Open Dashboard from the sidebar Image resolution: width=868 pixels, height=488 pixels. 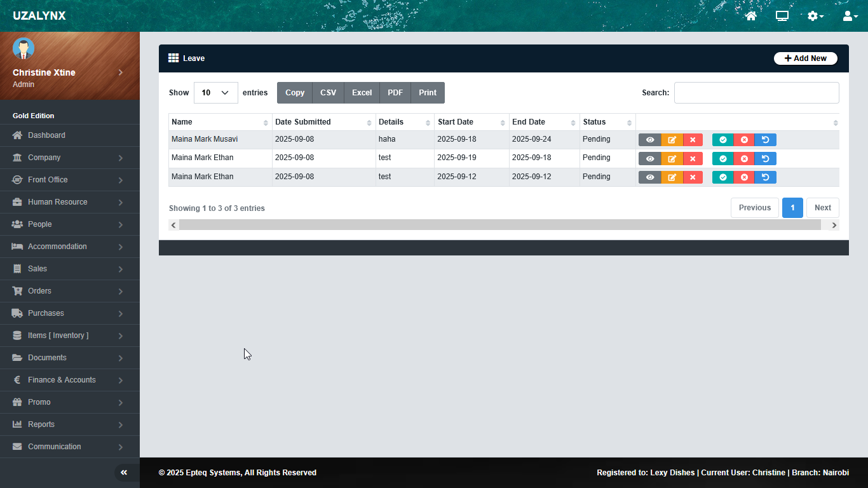(x=46, y=135)
